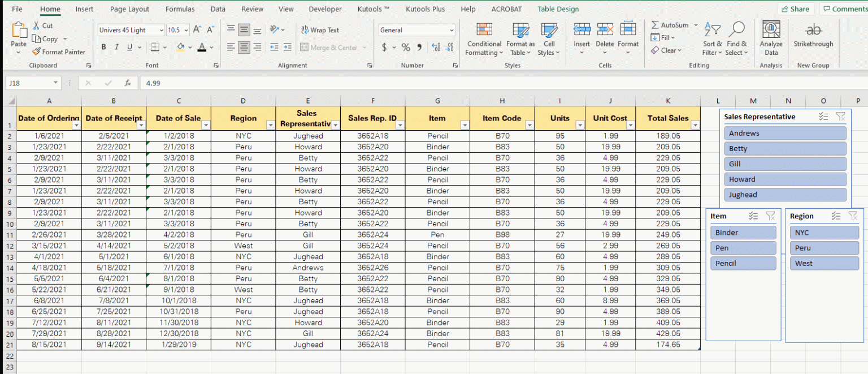
Task: Select Betty in the Sales Representative slicer
Action: [785, 148]
